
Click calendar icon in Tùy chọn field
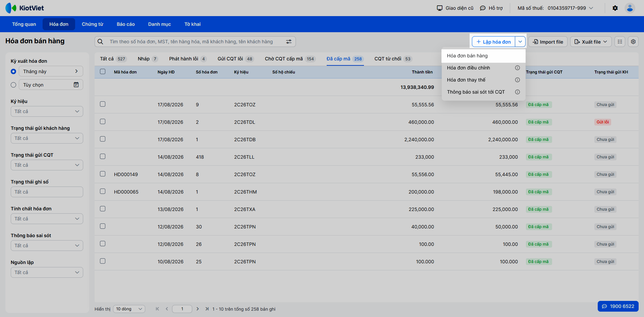point(76,85)
